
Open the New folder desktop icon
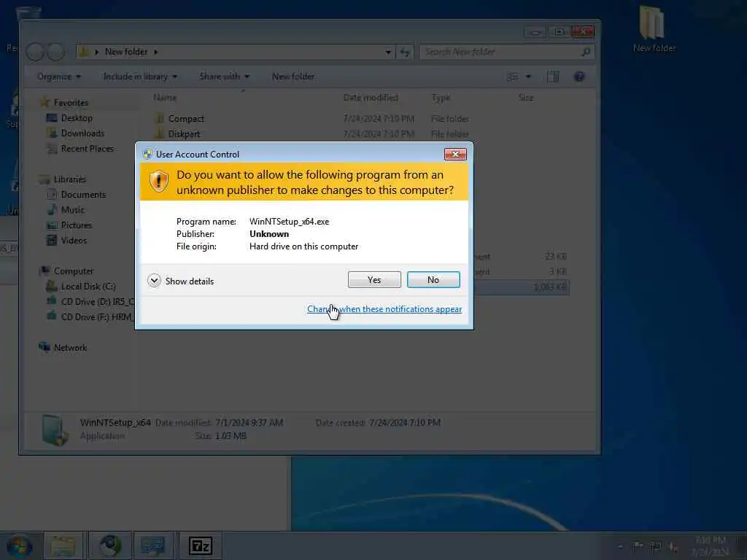pyautogui.click(x=654, y=28)
